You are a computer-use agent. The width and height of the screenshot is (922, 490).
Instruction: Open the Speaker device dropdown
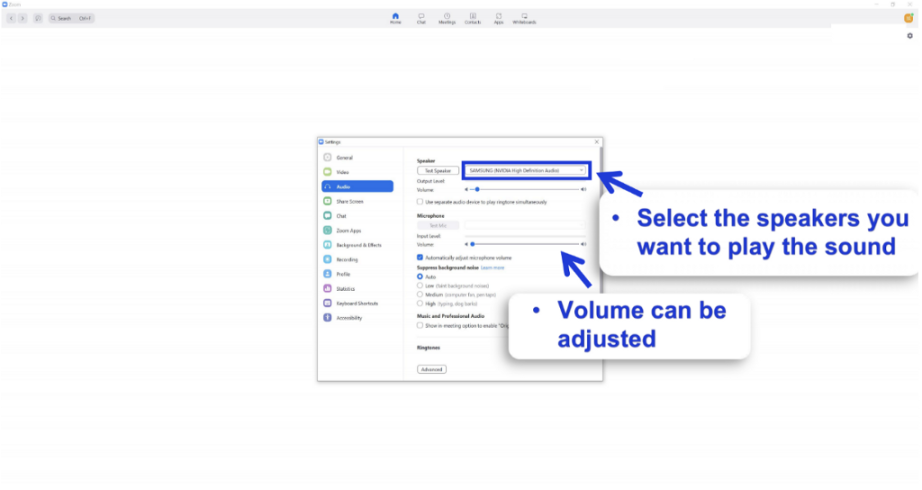click(526, 171)
